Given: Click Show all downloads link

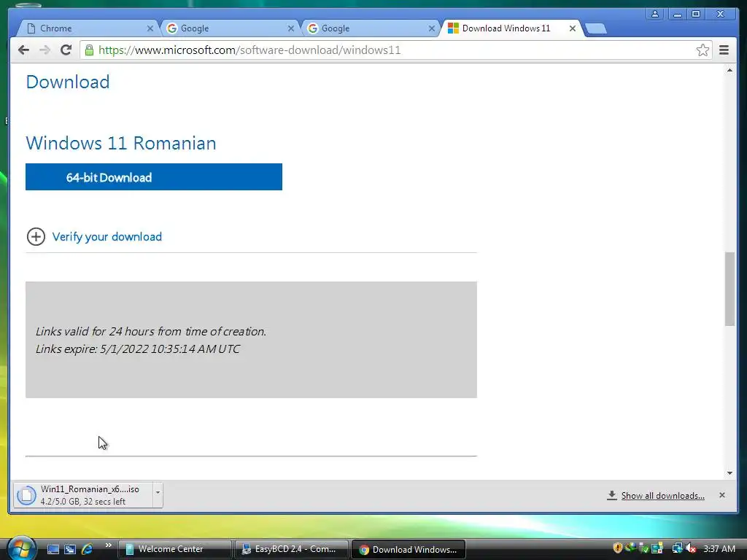Looking at the screenshot, I should [x=662, y=496].
